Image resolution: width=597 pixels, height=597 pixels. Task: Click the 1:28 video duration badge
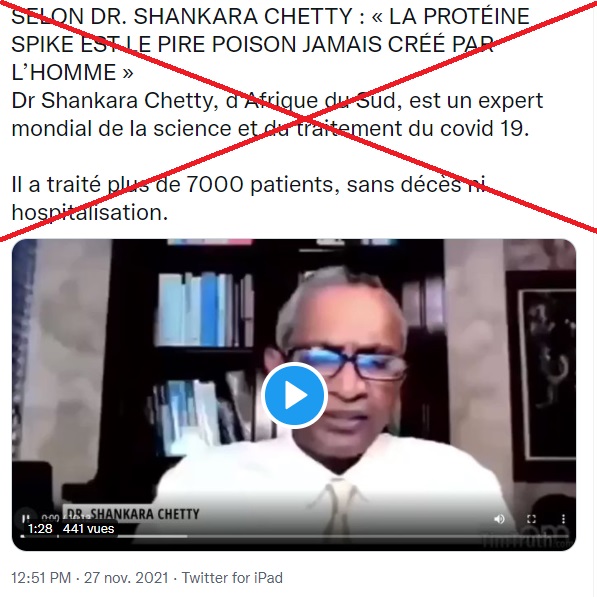pos(40,528)
